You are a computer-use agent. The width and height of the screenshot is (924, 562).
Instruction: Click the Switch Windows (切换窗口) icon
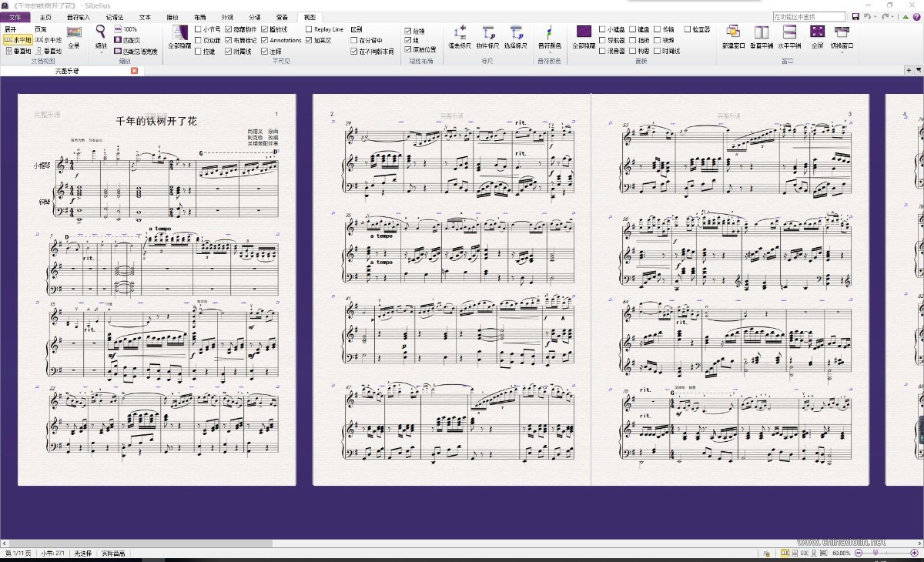click(x=842, y=35)
